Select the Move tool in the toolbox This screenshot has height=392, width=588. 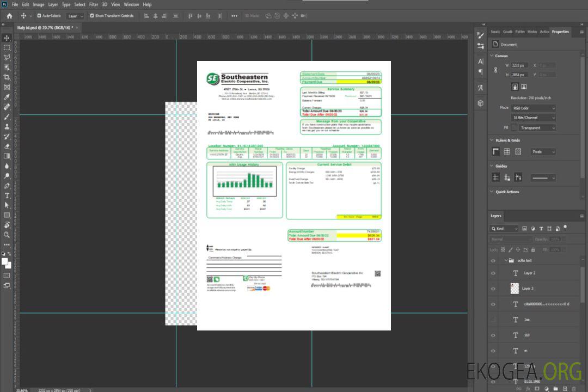7,38
